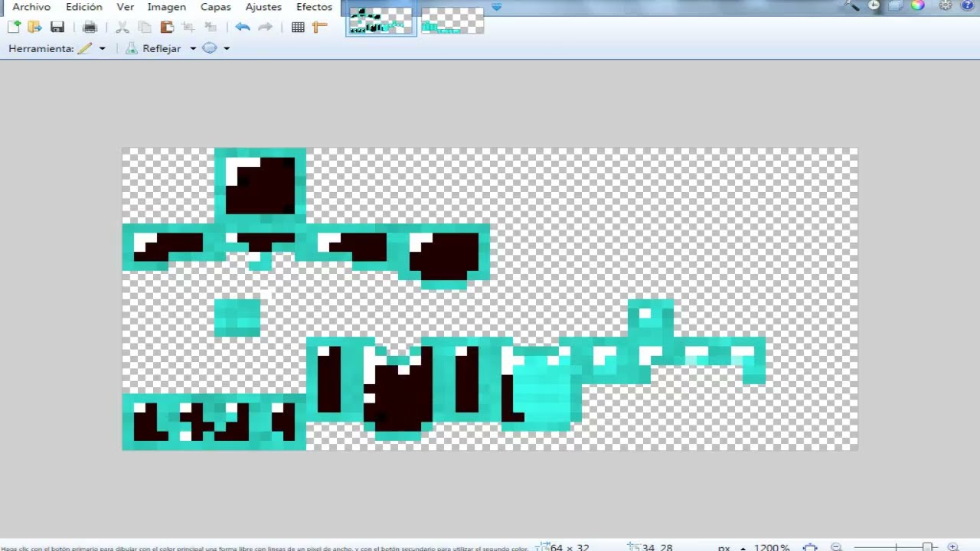Open the Efectos menu
The image size is (980, 551).
click(x=315, y=7)
